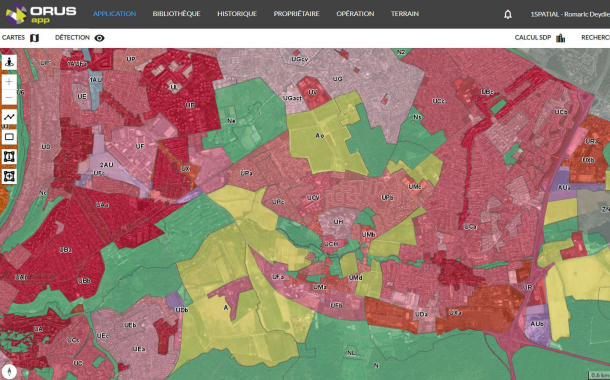Click the UCa zone label
The image size is (610, 380).
pos(470,226)
